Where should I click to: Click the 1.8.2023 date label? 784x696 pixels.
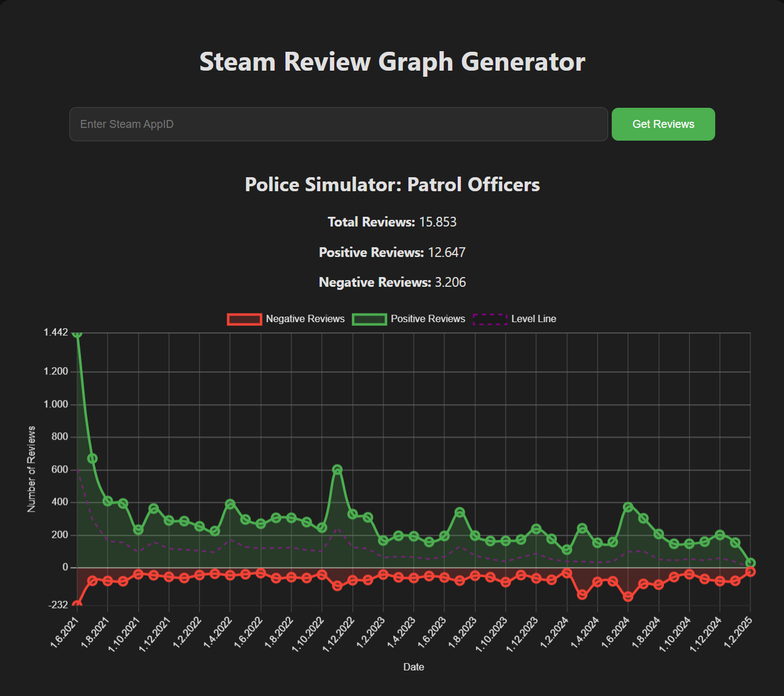461,633
